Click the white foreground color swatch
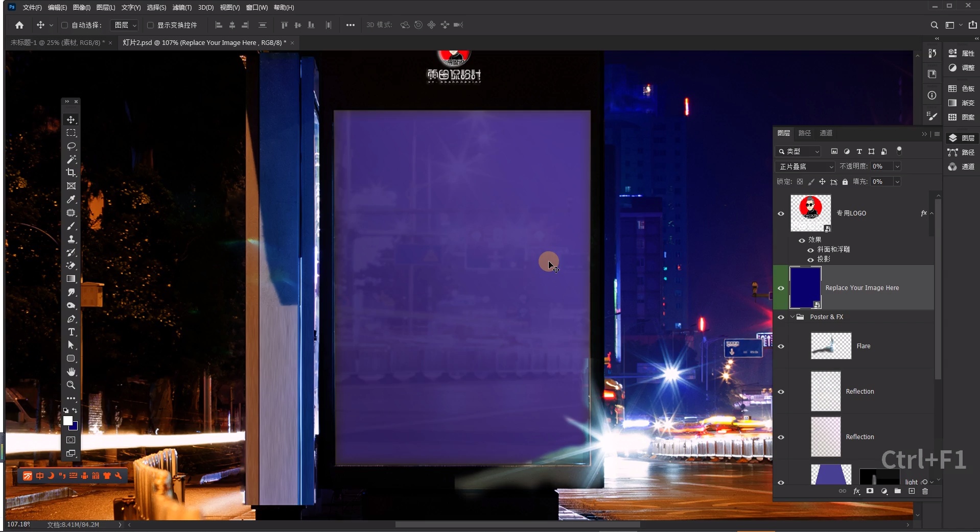The height and width of the screenshot is (532, 980). tap(67, 421)
